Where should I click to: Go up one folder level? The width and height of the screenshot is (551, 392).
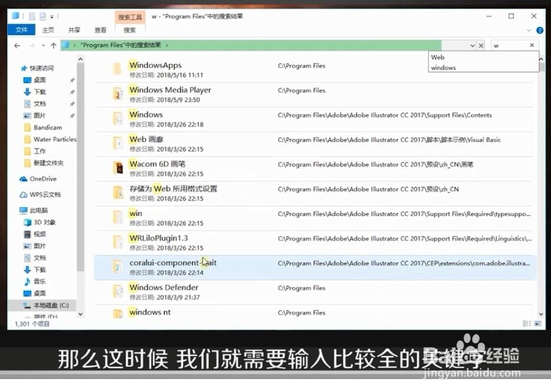(x=54, y=45)
